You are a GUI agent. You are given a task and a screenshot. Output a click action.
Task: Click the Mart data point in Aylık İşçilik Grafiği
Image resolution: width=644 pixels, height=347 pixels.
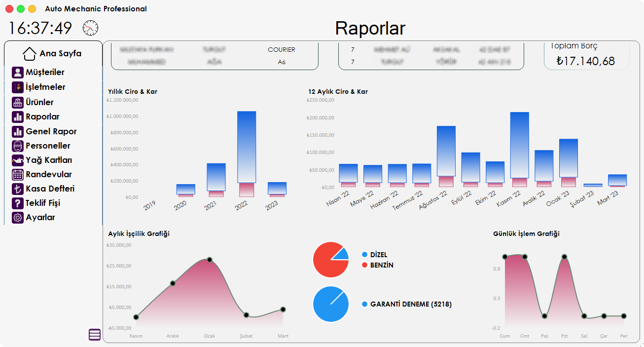(283, 309)
